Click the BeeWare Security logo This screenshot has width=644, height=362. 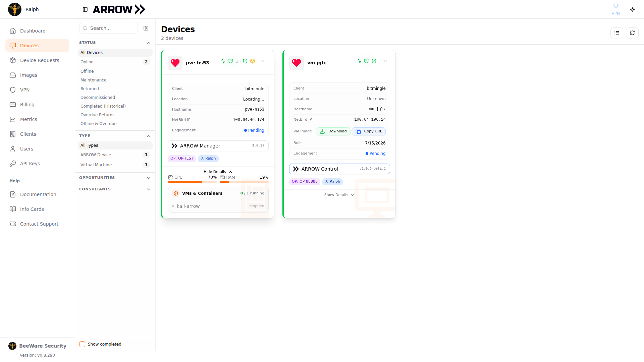[x=12, y=346]
